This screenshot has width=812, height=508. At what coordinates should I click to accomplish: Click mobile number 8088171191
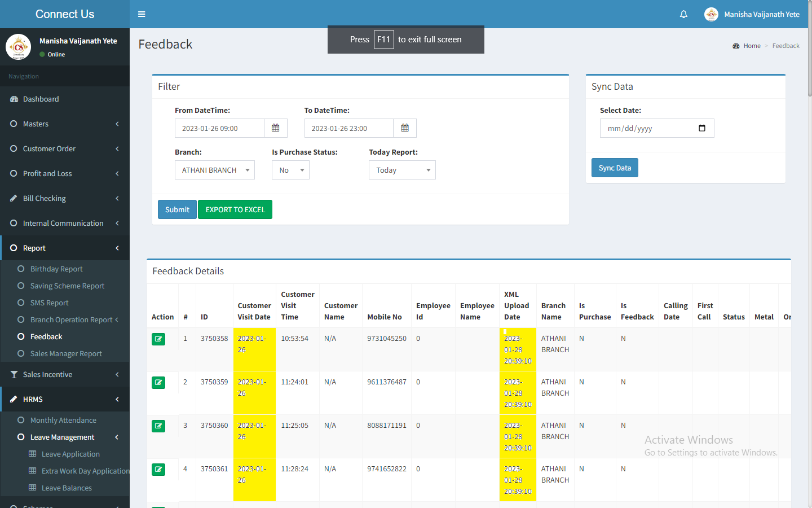coord(387,426)
